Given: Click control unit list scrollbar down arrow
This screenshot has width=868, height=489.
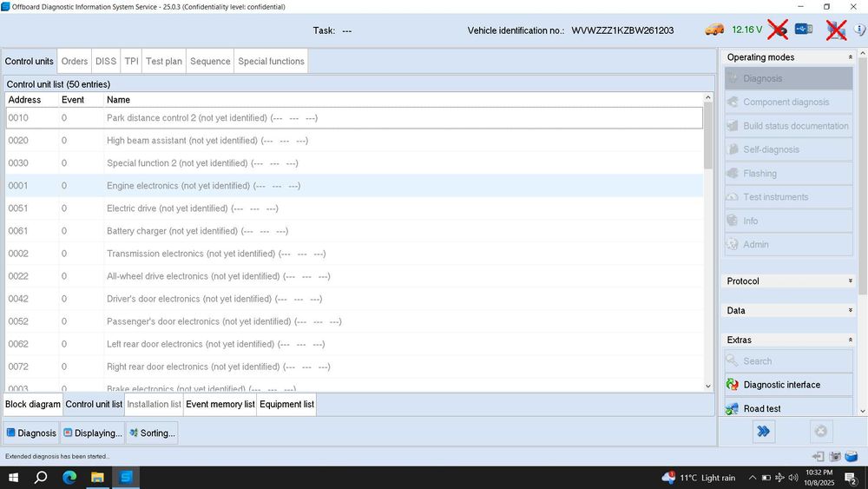Looking at the screenshot, I should [708, 386].
